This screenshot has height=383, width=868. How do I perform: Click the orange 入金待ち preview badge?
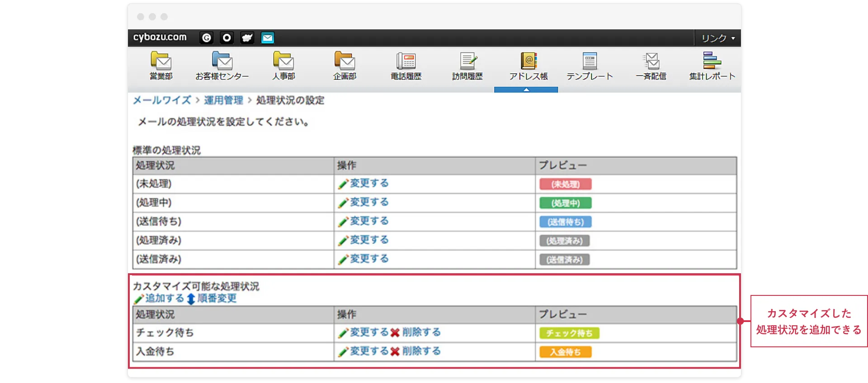click(x=565, y=352)
